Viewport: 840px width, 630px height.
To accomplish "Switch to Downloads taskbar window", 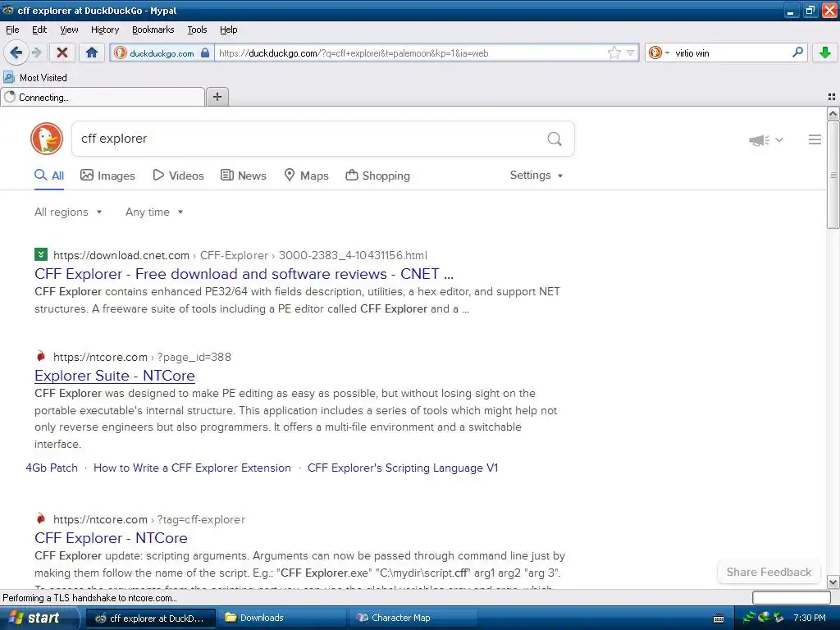I will pyautogui.click(x=283, y=618).
